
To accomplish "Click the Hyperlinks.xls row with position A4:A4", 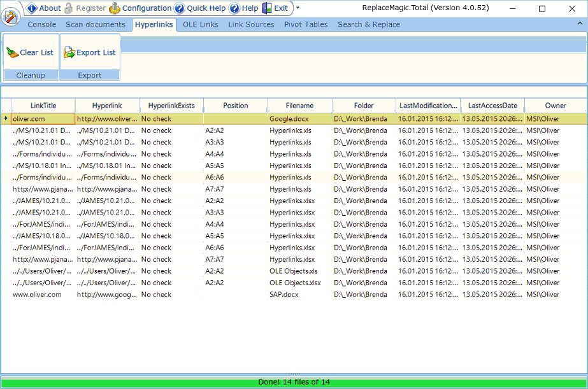I will [294, 154].
